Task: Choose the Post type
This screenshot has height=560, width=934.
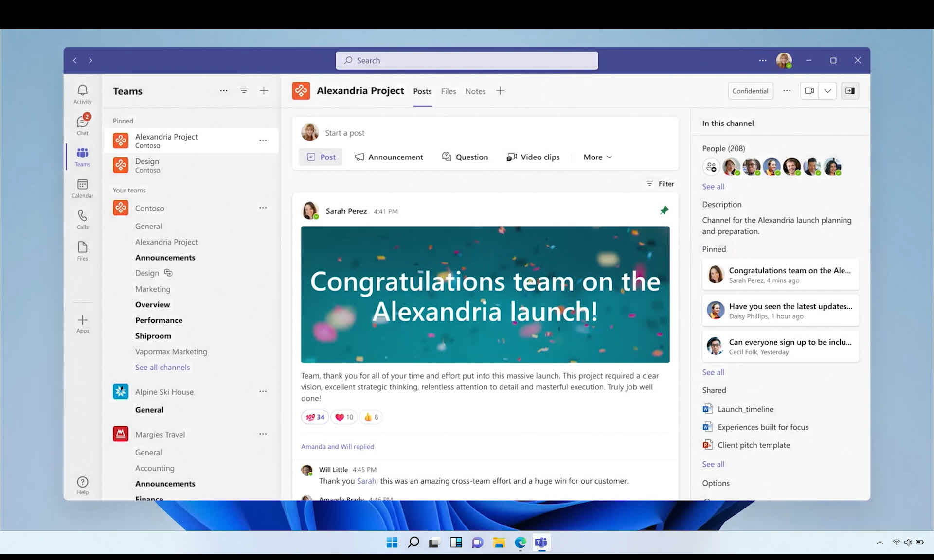Action: point(321,157)
